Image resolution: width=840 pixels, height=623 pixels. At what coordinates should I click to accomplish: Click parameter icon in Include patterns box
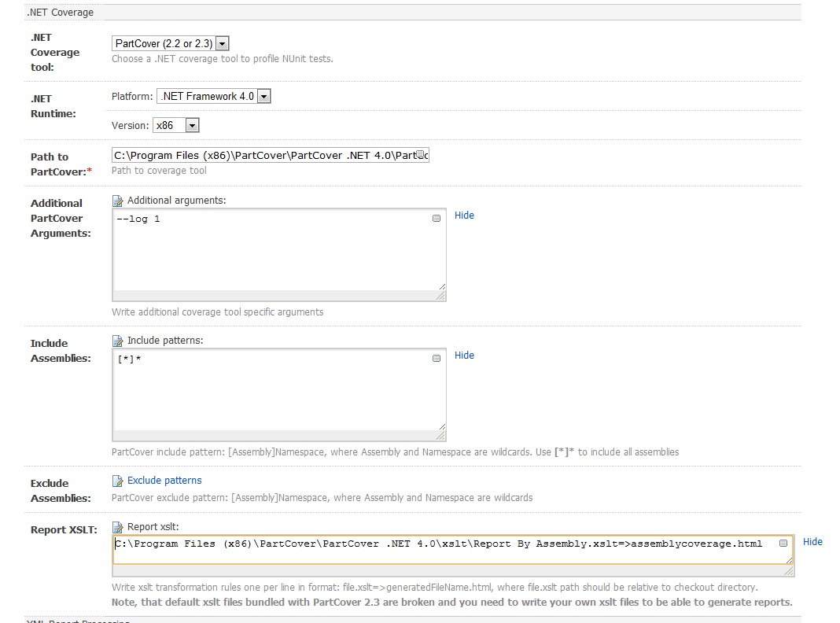tap(437, 359)
